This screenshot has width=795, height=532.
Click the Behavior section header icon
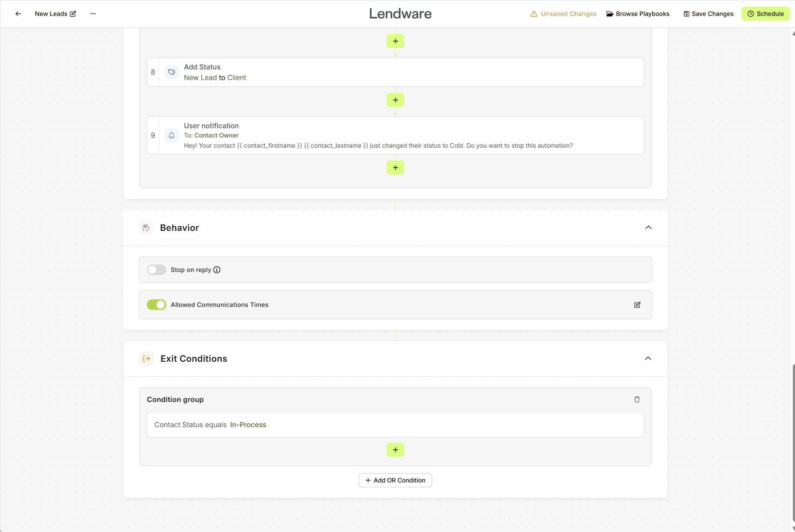pos(146,227)
